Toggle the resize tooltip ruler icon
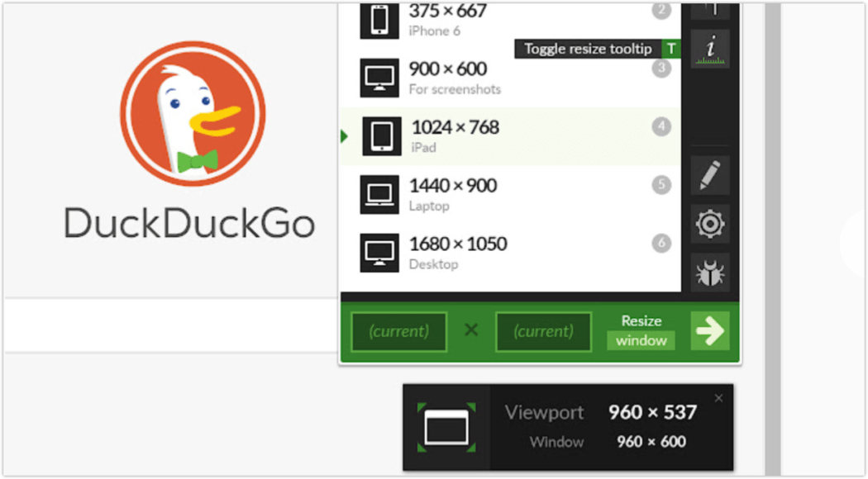Viewport: 868px width, 479px height. coord(710,49)
